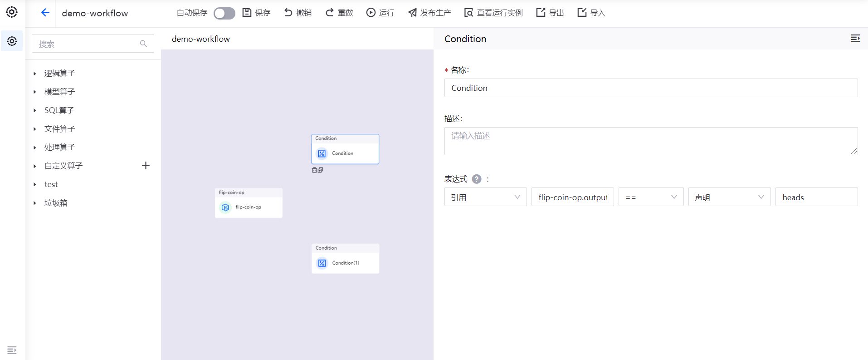Click the 发布生产 publish button
868x360 pixels.
point(429,13)
